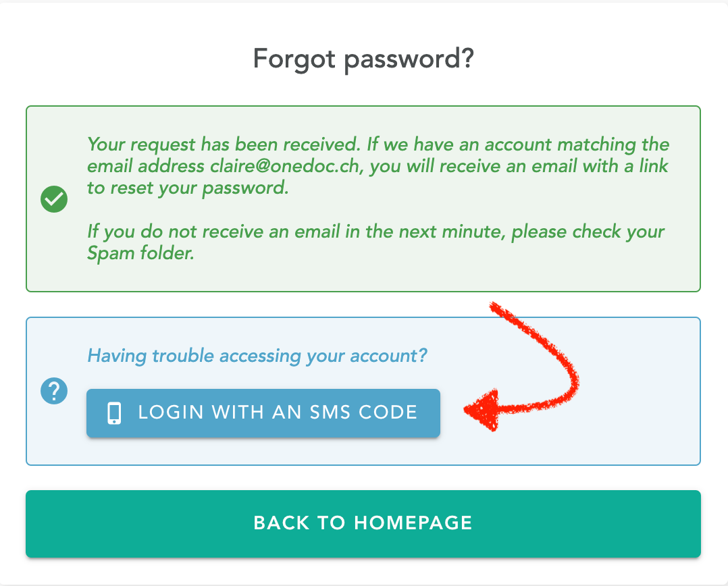Click the green checkmark success icon

click(54, 199)
